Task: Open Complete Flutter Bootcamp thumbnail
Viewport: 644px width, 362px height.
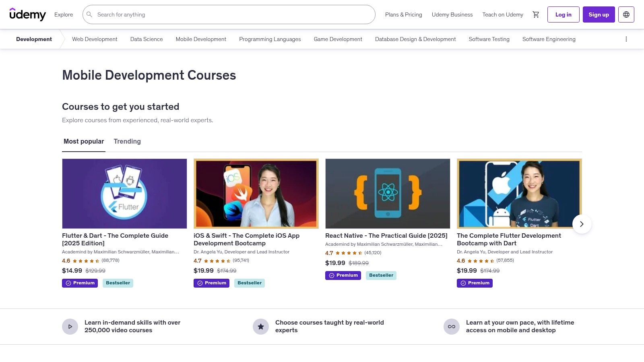Action: pos(519,193)
